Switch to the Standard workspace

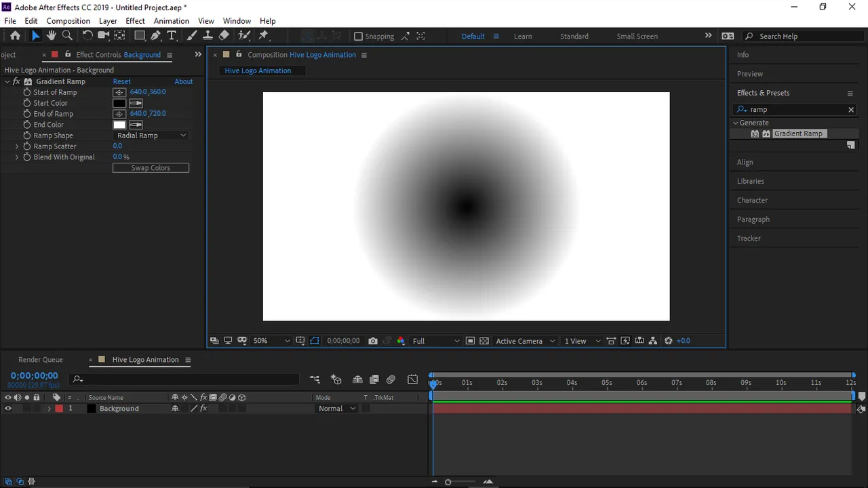(x=574, y=36)
